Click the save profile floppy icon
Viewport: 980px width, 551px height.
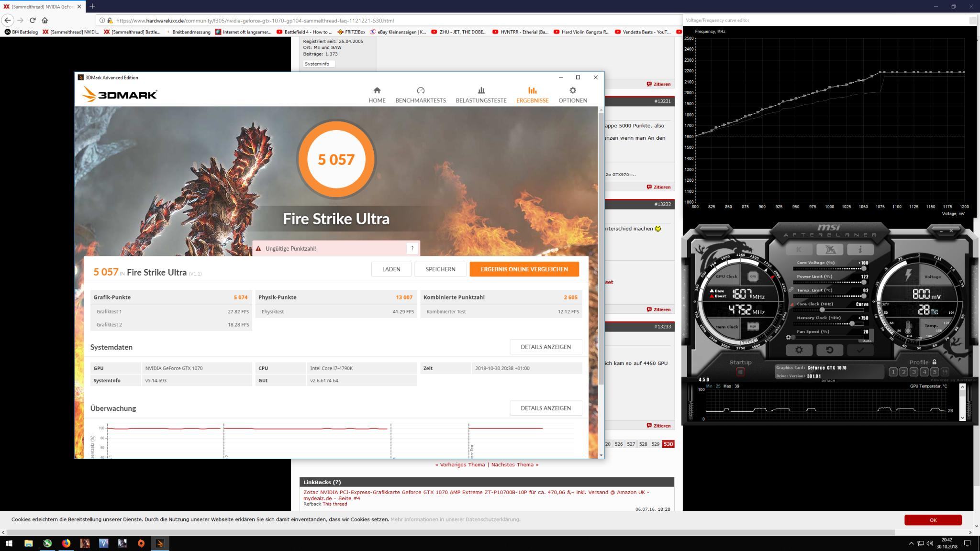pyautogui.click(x=945, y=372)
